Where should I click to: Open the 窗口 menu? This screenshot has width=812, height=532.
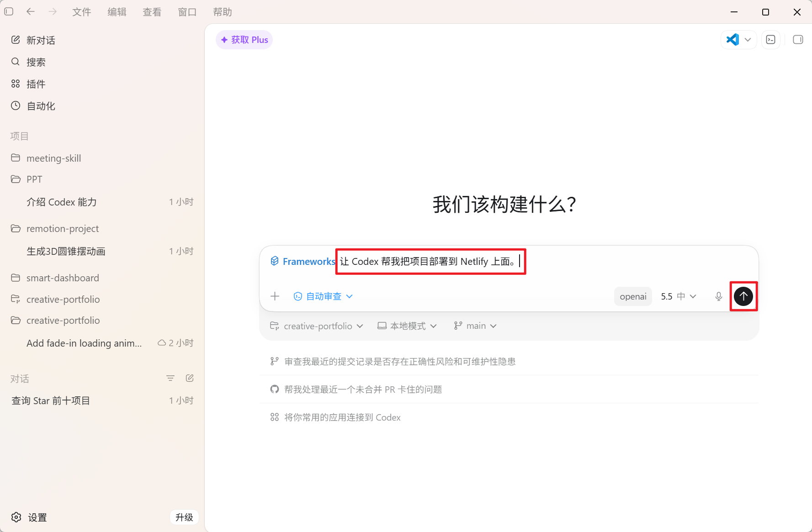click(187, 12)
